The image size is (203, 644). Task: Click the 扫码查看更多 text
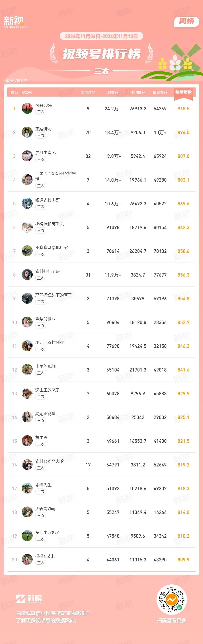(172, 620)
